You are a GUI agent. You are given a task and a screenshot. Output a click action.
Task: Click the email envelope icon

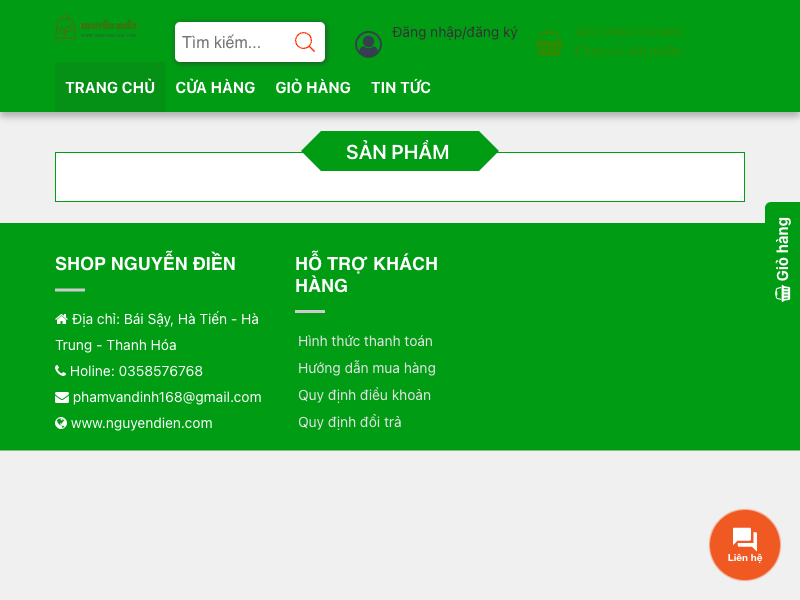click(x=62, y=397)
